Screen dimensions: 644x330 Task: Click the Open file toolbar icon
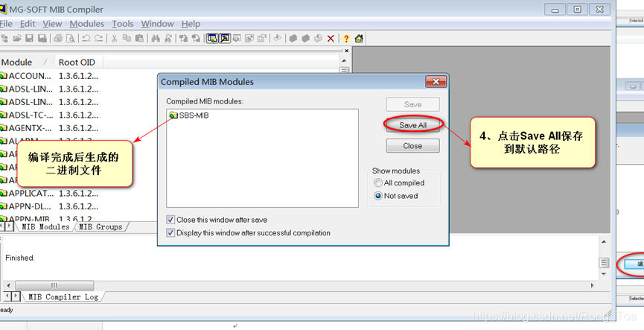coord(16,38)
